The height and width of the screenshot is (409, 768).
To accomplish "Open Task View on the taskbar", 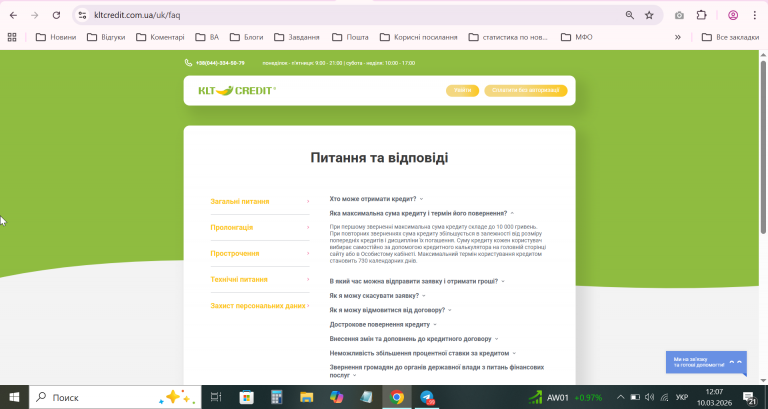I will click(x=216, y=397).
